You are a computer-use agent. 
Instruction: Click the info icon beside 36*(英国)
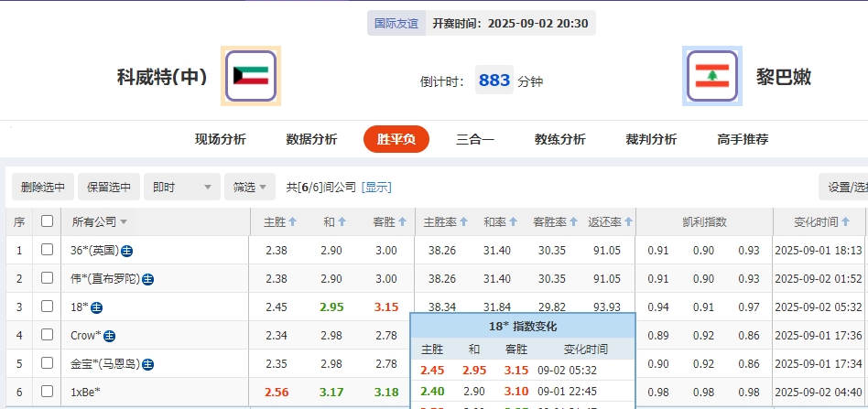tap(127, 251)
